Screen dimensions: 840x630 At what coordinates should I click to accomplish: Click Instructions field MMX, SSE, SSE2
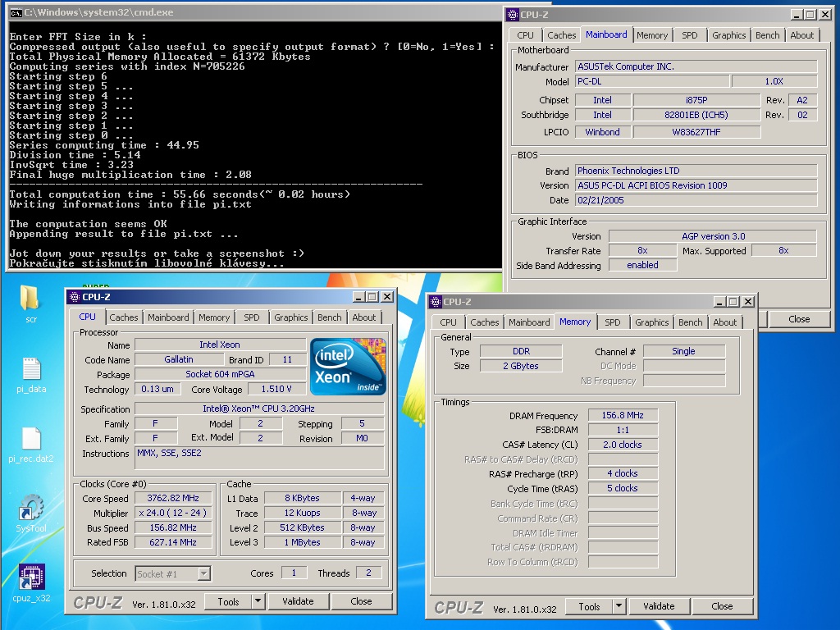(259, 459)
